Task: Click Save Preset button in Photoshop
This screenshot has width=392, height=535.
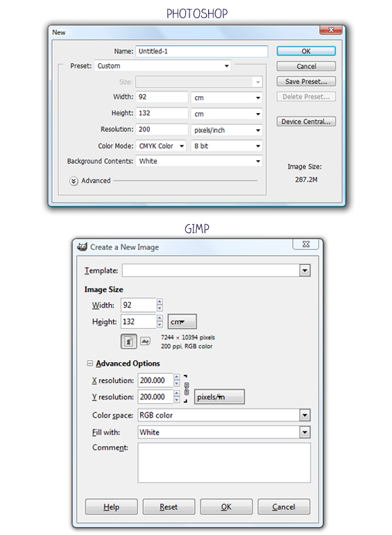Action: [x=306, y=82]
